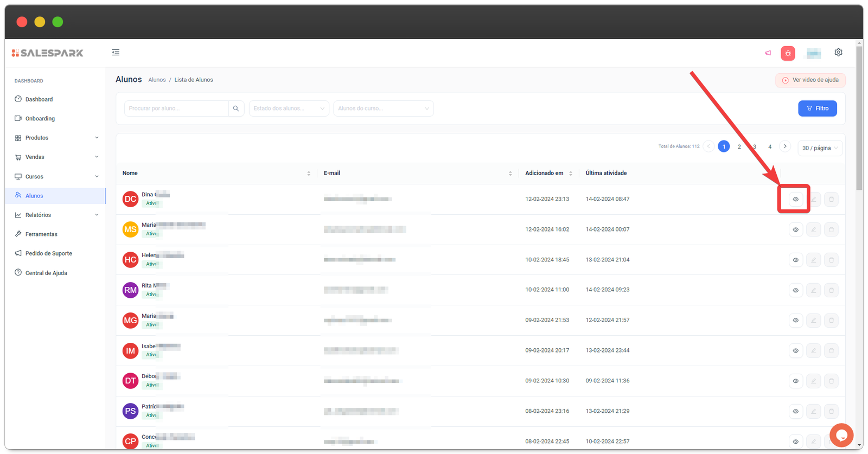Click the megaphone announcements icon
Image resolution: width=868 pixels, height=454 pixels.
(x=768, y=53)
